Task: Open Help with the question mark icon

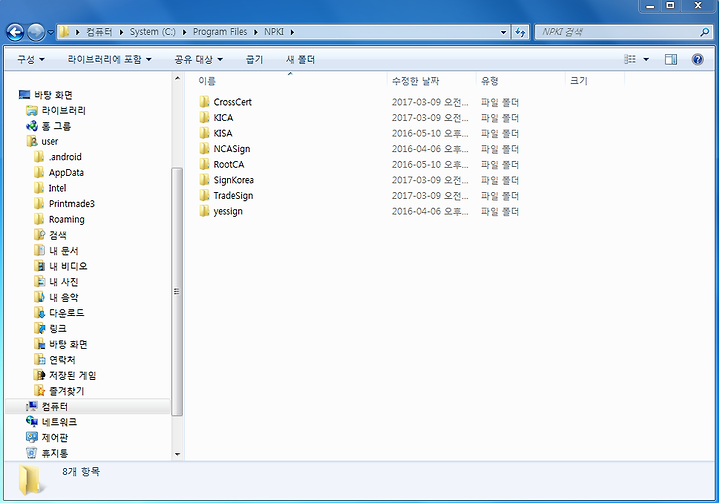Action: click(698, 59)
